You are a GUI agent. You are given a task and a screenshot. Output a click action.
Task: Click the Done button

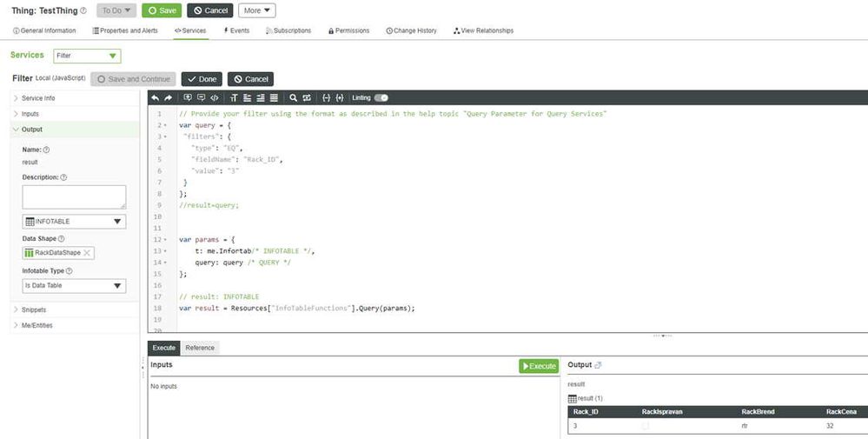click(x=202, y=79)
